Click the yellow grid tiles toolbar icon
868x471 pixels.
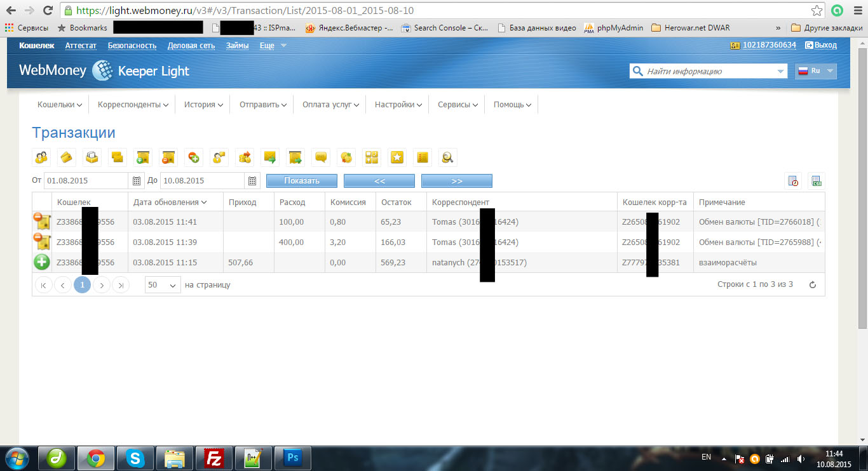pyautogui.click(x=372, y=157)
